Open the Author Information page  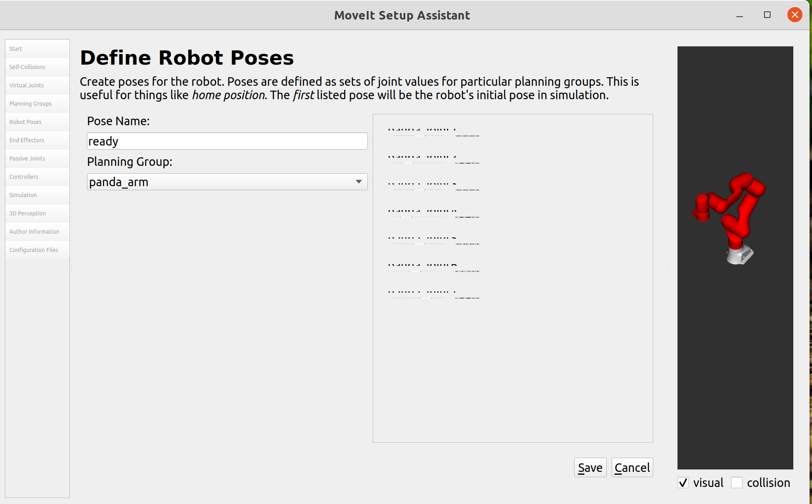[37, 231]
